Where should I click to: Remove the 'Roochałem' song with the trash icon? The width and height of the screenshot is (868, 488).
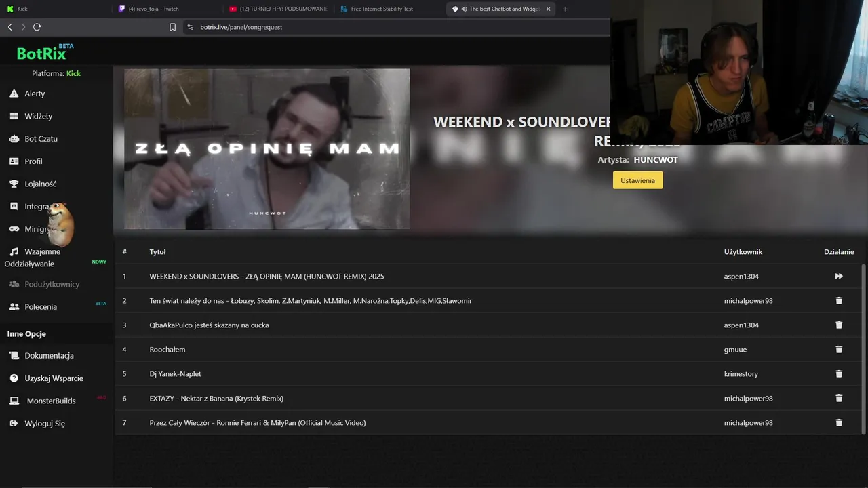[x=839, y=350]
